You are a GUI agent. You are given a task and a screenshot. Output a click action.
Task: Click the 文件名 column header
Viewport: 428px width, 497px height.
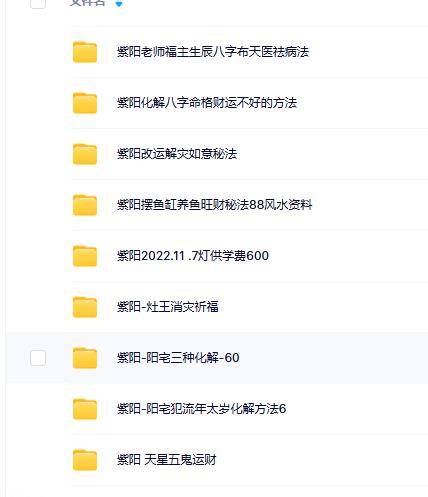click(88, 3)
